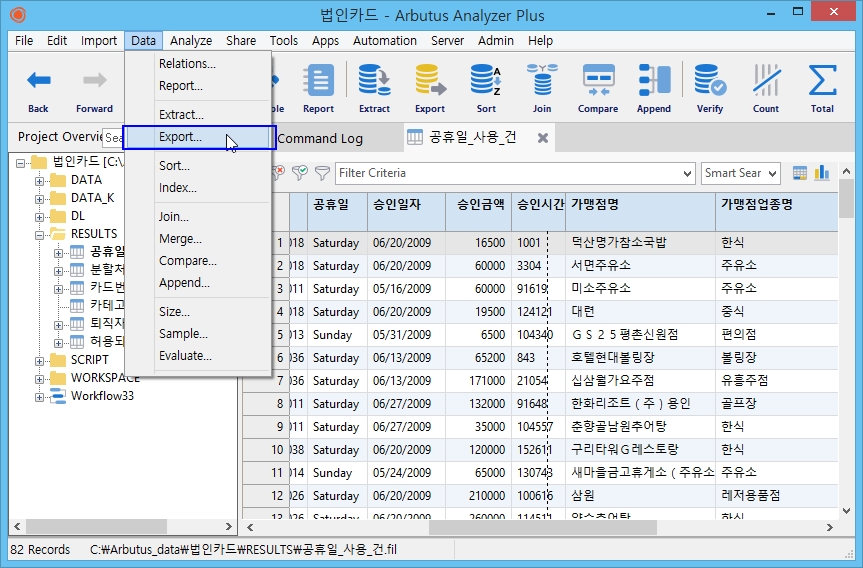
Task: Click the Verify toolbar icon
Action: pyautogui.click(x=710, y=80)
